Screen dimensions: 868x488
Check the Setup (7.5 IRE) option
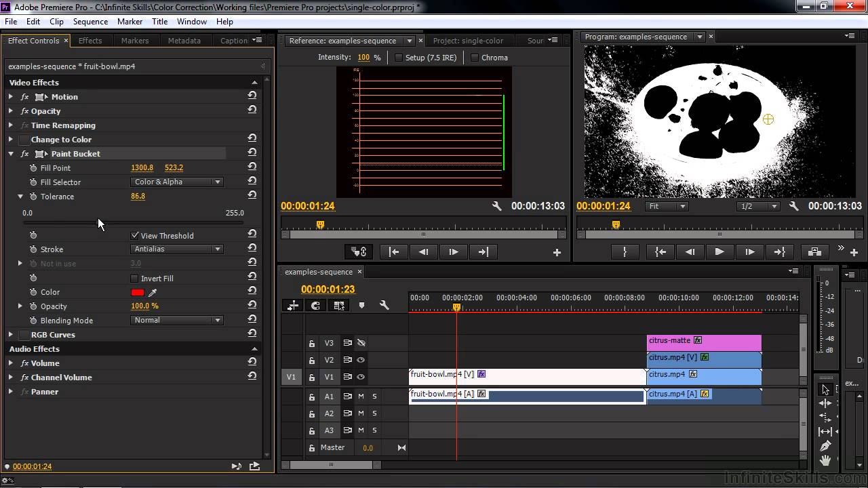coord(398,58)
